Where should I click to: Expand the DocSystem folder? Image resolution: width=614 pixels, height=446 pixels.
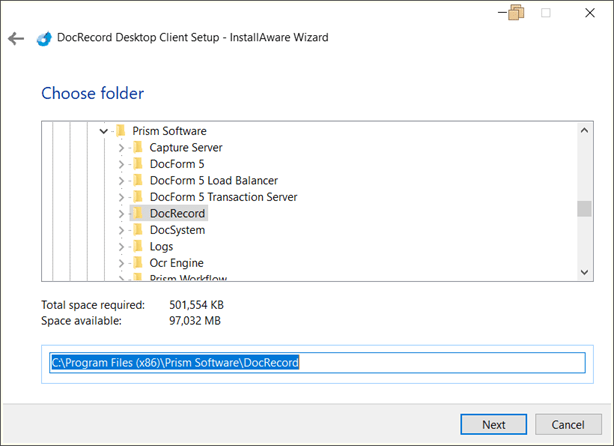[121, 230]
